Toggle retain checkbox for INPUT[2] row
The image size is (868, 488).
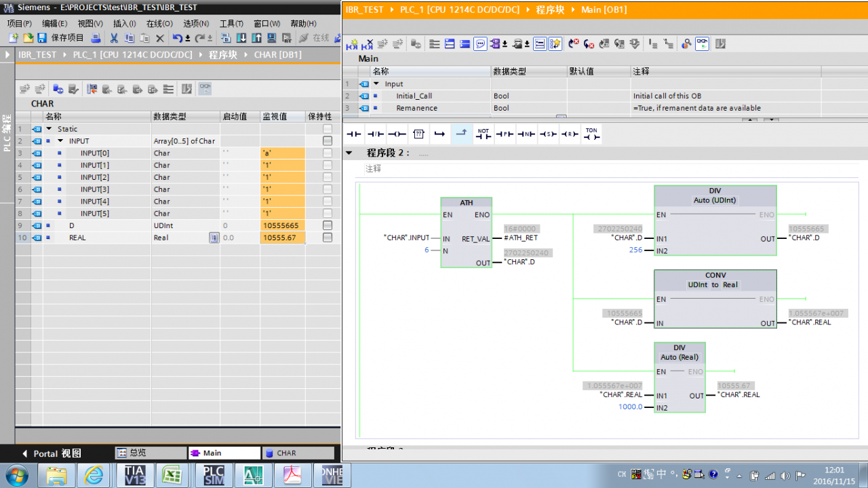click(328, 177)
